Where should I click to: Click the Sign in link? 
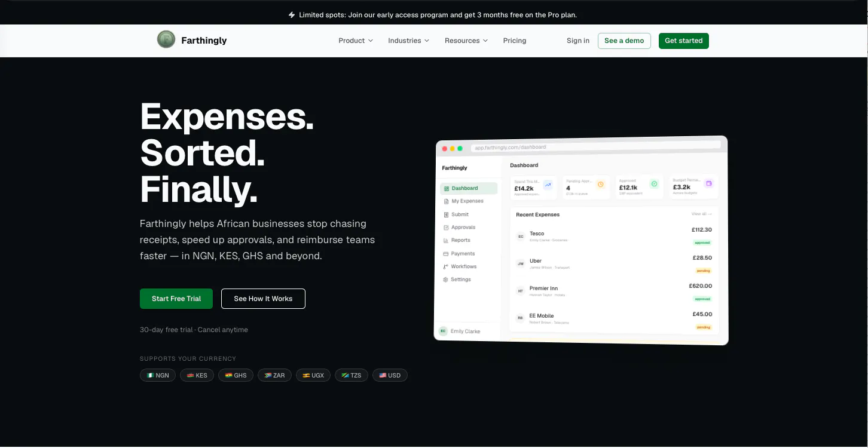tap(578, 41)
